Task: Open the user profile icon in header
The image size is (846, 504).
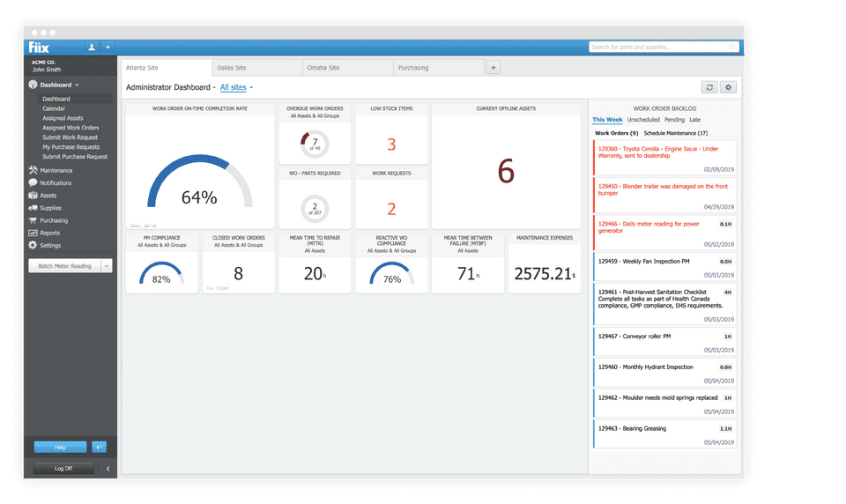Action: coord(92,47)
